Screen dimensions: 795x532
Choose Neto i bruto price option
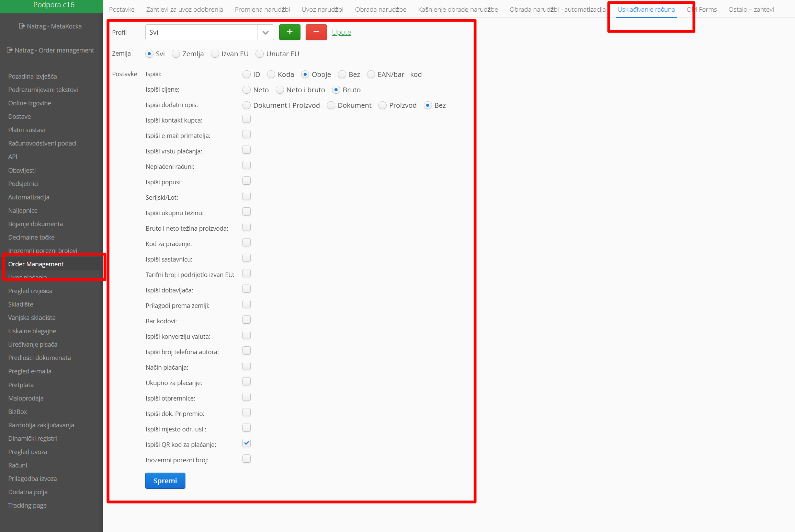tap(280, 90)
